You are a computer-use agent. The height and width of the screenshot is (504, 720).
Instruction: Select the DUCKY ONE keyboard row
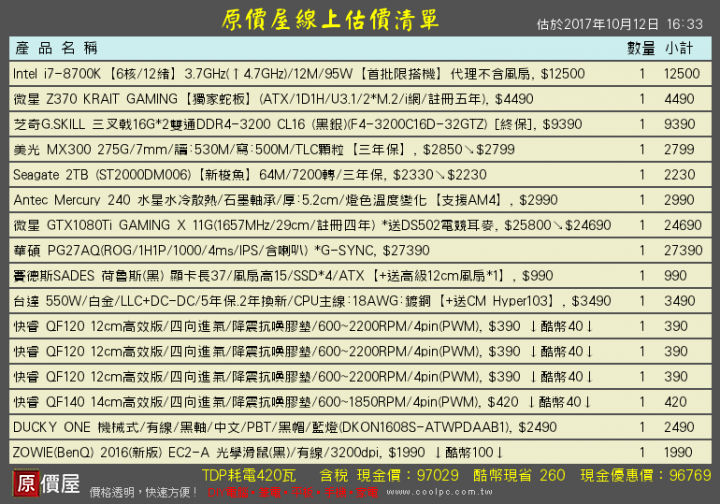(360, 427)
